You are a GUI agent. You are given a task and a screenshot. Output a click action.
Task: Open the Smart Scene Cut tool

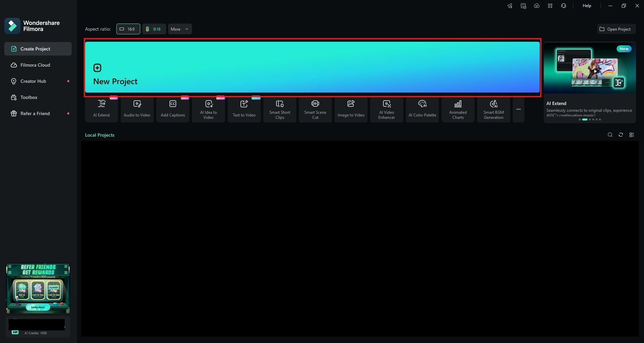(315, 110)
